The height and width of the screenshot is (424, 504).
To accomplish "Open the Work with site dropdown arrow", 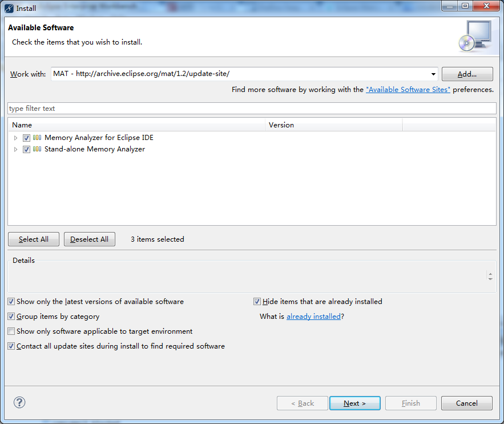I will click(433, 74).
